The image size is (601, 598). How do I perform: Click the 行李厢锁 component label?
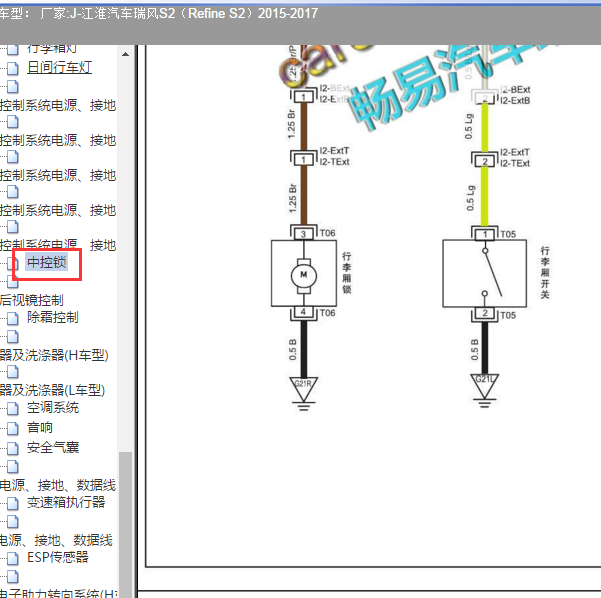click(x=346, y=273)
